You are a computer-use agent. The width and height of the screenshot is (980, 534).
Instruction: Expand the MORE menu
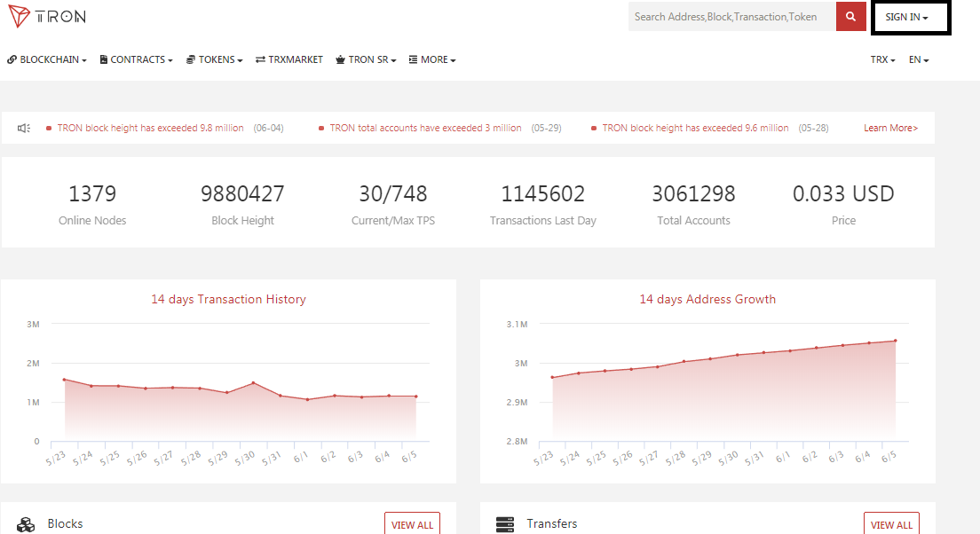[432, 60]
